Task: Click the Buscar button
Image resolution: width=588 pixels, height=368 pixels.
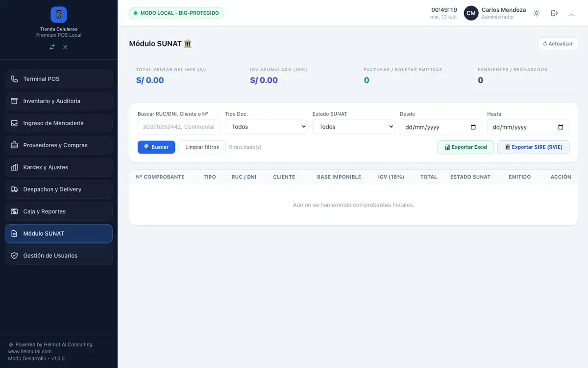Action: [156, 147]
